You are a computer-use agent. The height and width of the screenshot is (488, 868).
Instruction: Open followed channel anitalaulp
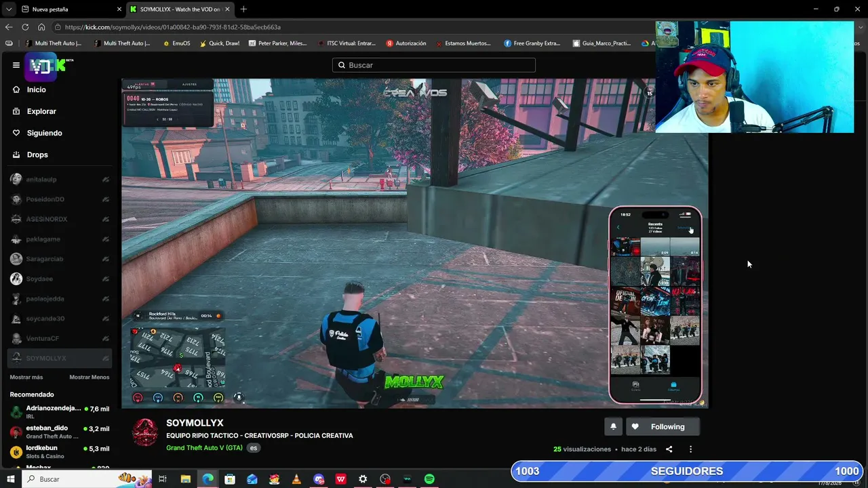point(60,180)
